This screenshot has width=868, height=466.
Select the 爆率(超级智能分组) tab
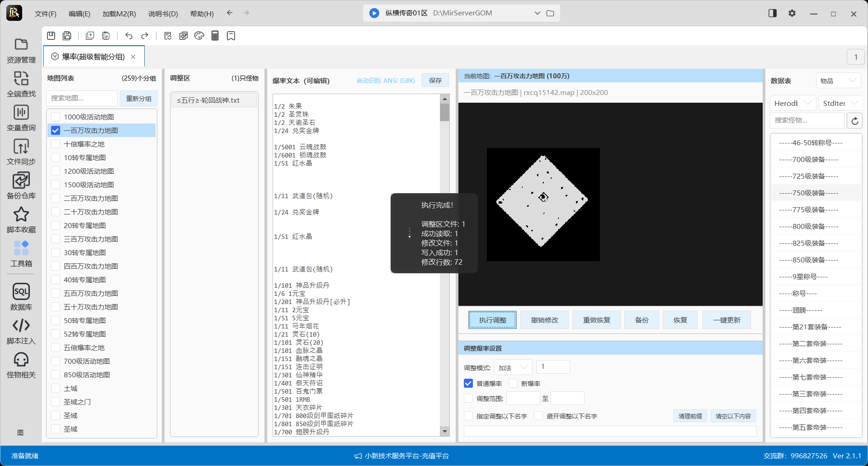coord(94,57)
